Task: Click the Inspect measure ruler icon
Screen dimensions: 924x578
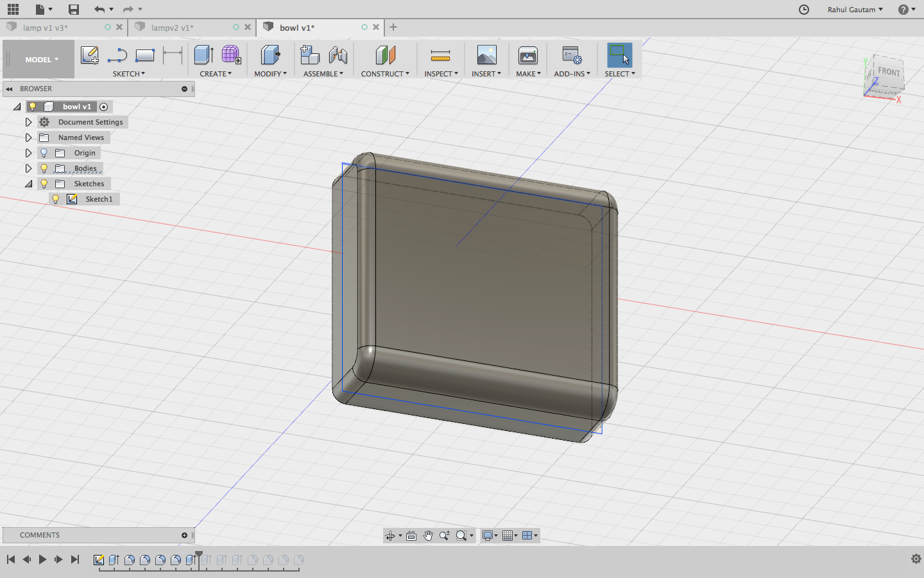Action: click(440, 56)
